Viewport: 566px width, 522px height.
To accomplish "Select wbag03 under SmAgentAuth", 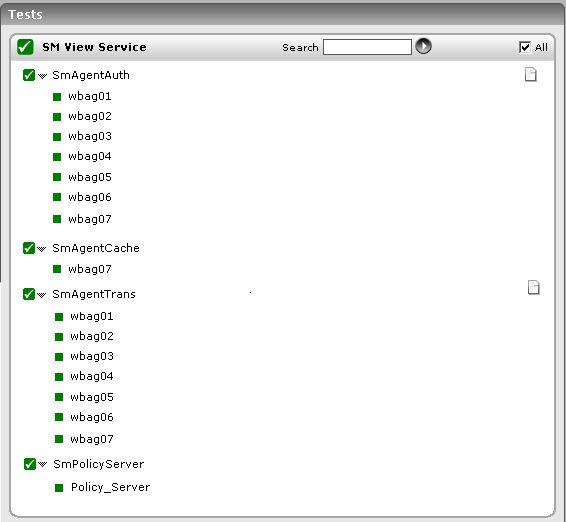I will pyautogui.click(x=90, y=136).
